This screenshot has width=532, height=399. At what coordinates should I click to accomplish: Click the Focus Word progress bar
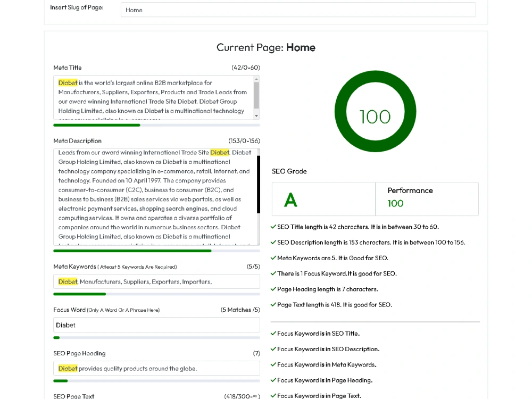coord(156,338)
